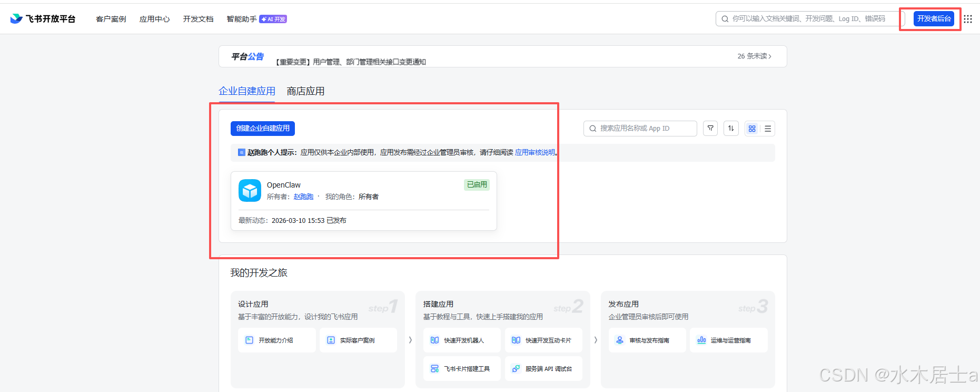This screenshot has width=980, height=392.
Task: Click the 审核与发布指南 card
Action: click(647, 340)
